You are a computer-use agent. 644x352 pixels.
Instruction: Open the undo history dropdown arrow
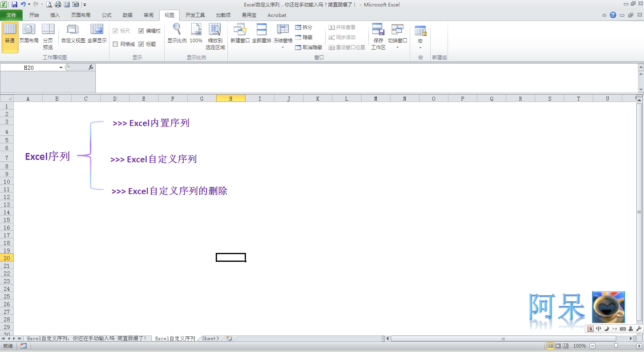29,4
